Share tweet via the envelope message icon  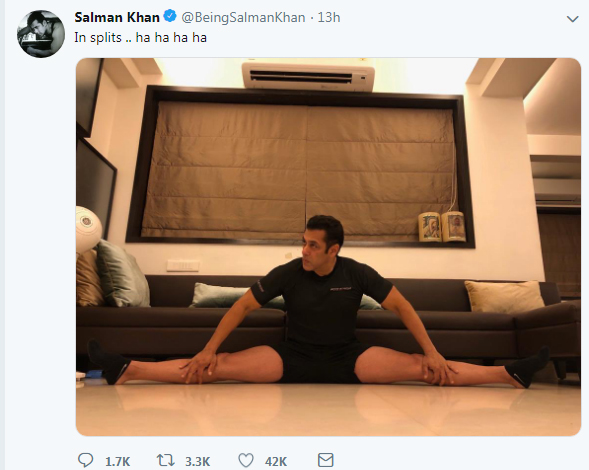click(325, 460)
